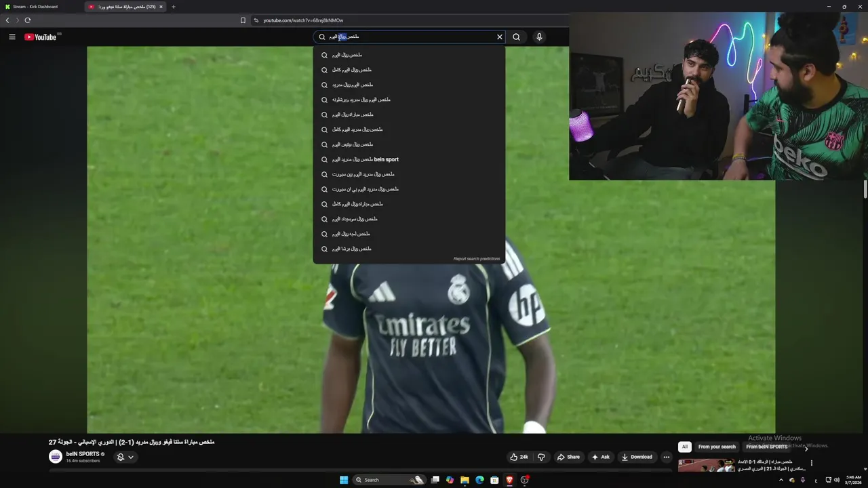868x488 pixels.
Task: Open Microsoft Store from the taskbar
Action: 494,480
